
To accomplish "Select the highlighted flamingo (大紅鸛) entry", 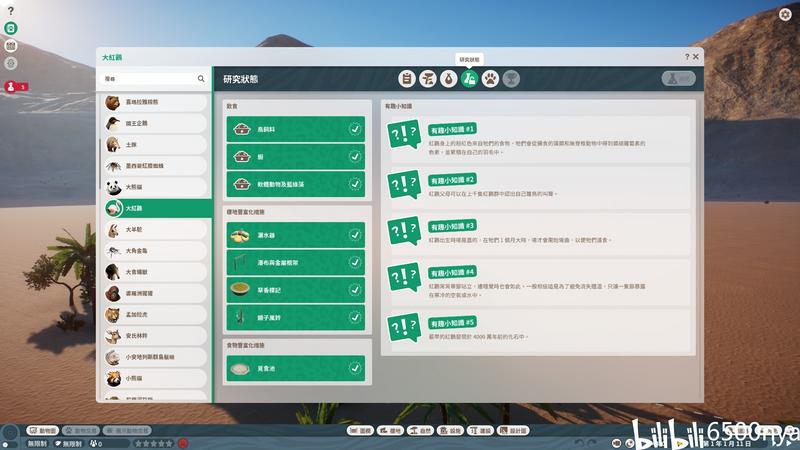I will point(156,208).
